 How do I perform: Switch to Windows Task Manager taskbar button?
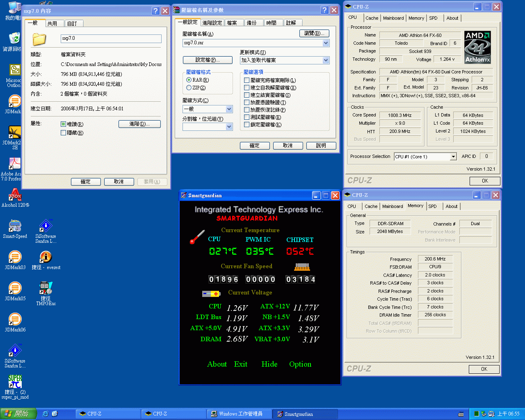pos(239,414)
